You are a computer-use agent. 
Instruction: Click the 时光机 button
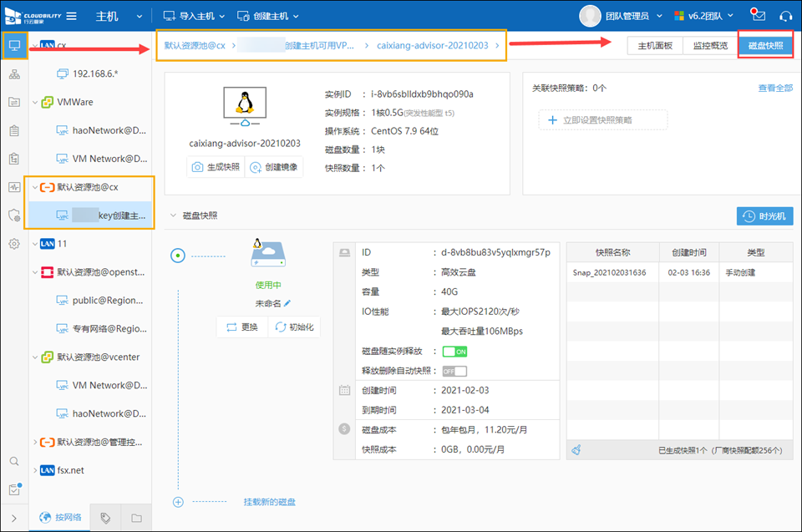tap(764, 216)
